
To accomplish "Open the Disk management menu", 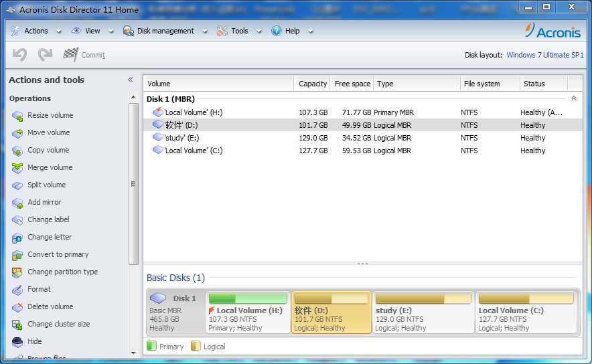I will 165,31.
